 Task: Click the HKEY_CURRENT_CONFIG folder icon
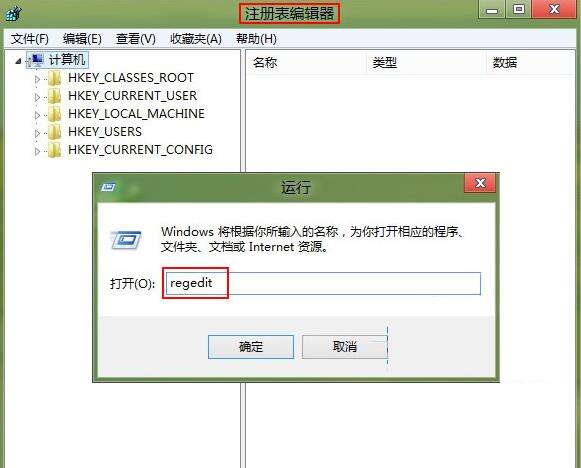[54, 150]
